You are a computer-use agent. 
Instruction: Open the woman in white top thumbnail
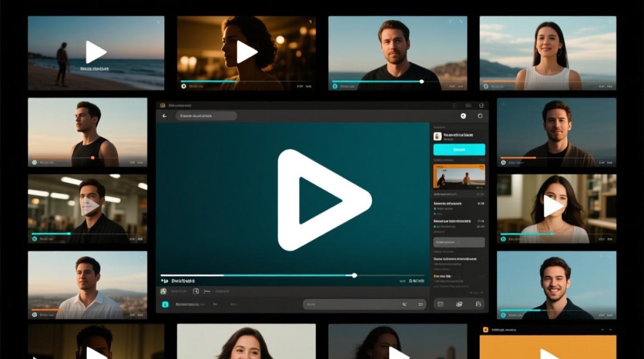point(548,53)
